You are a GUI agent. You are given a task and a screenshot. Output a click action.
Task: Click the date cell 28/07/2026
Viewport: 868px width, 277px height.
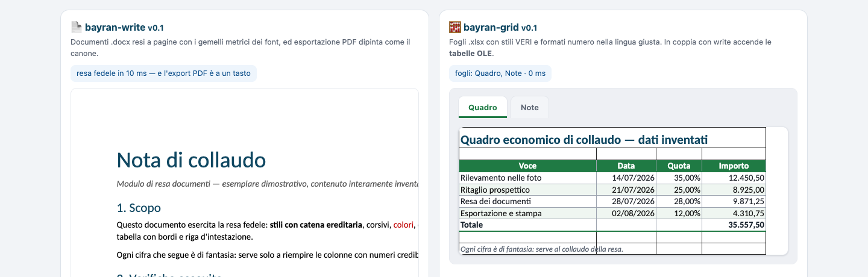626,201
